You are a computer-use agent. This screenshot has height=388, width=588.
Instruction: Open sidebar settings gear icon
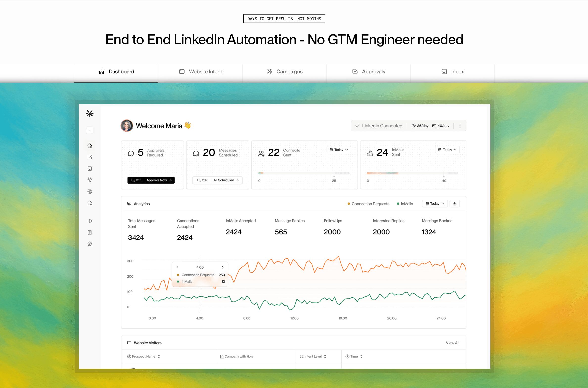tap(90, 244)
